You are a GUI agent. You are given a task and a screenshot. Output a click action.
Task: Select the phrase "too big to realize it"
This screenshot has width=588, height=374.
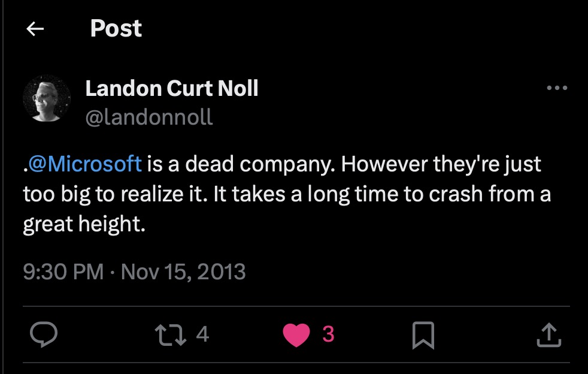click(114, 194)
